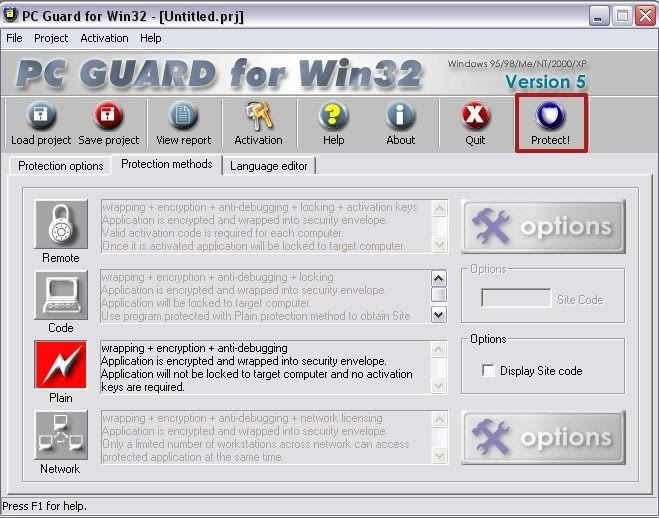The image size is (659, 518).
Task: Open the Remote method options button
Action: [543, 226]
